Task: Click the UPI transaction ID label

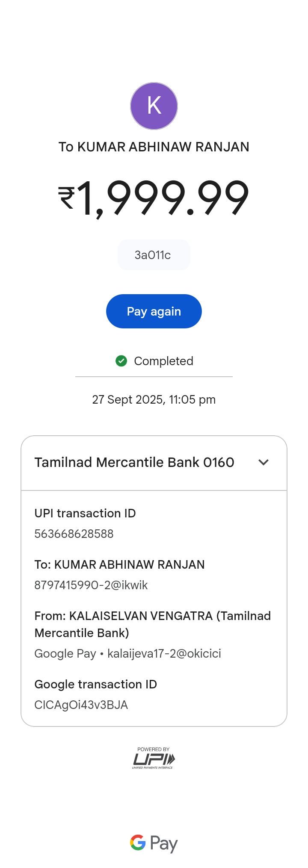Action: click(x=85, y=514)
